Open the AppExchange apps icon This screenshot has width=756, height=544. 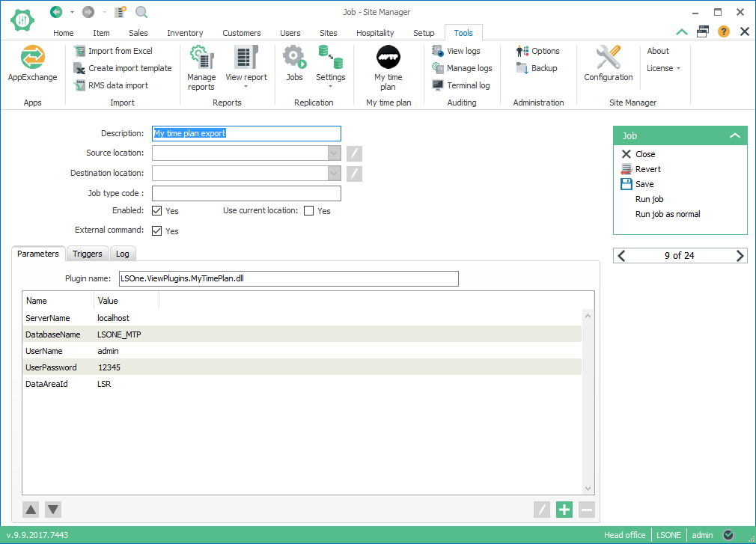[32, 58]
